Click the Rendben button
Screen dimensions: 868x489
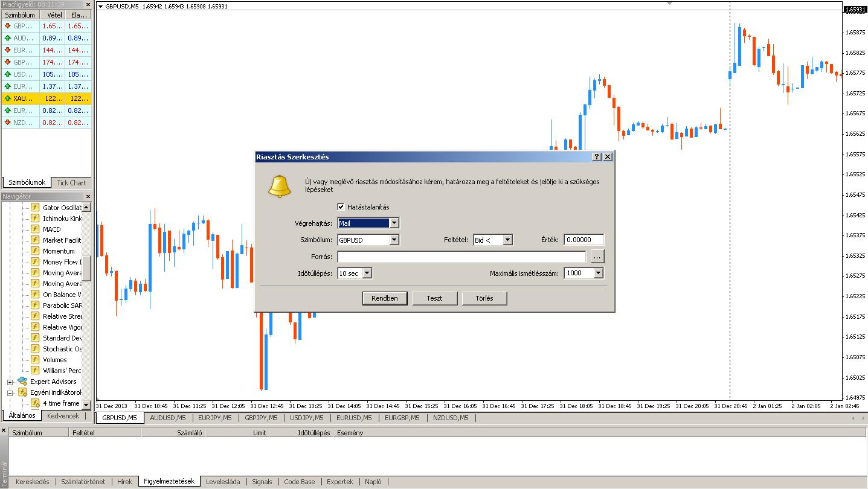tap(385, 298)
